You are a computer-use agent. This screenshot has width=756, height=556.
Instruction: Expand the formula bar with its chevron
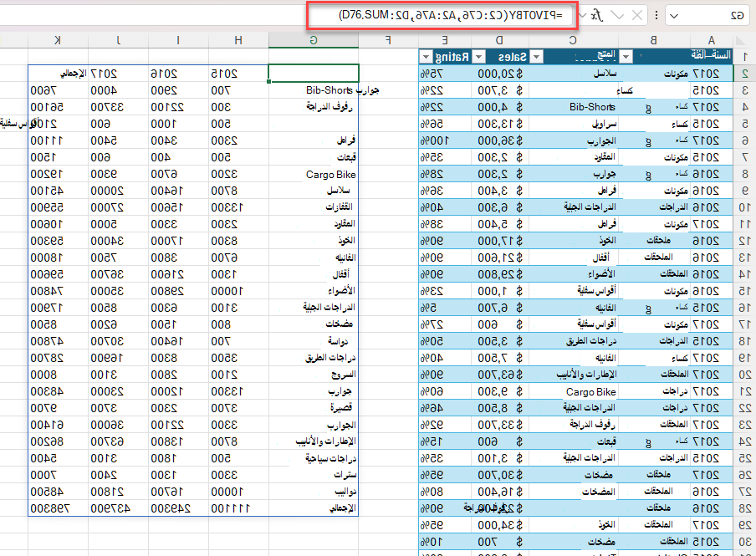[582, 15]
